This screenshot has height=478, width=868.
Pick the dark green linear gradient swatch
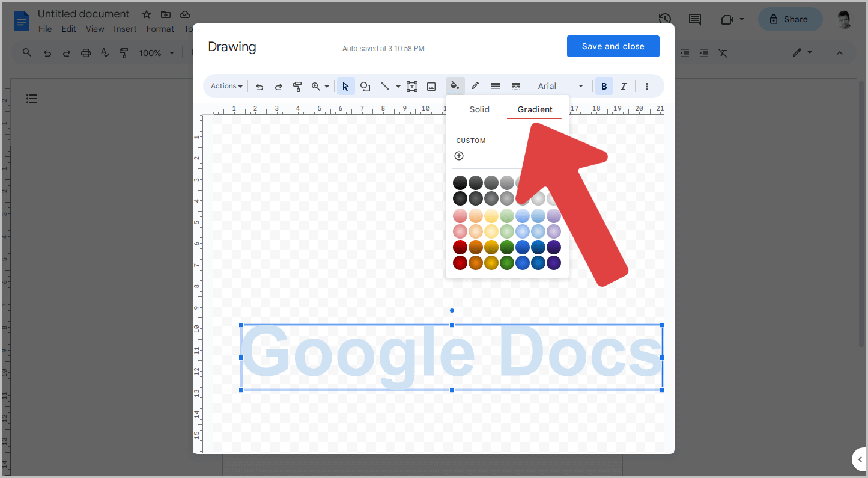(507, 247)
